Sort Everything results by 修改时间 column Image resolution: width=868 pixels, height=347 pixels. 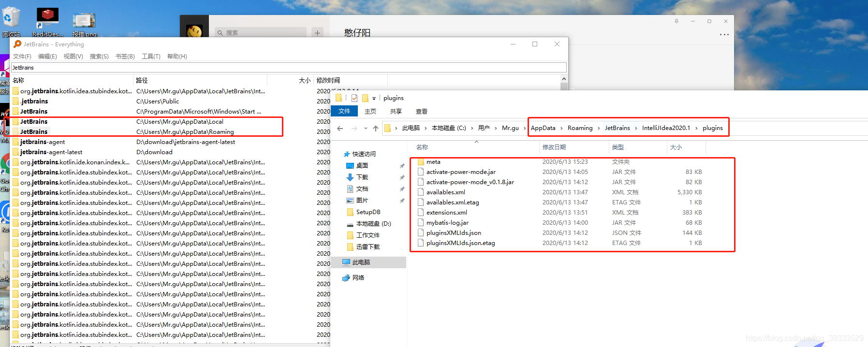(x=351, y=80)
